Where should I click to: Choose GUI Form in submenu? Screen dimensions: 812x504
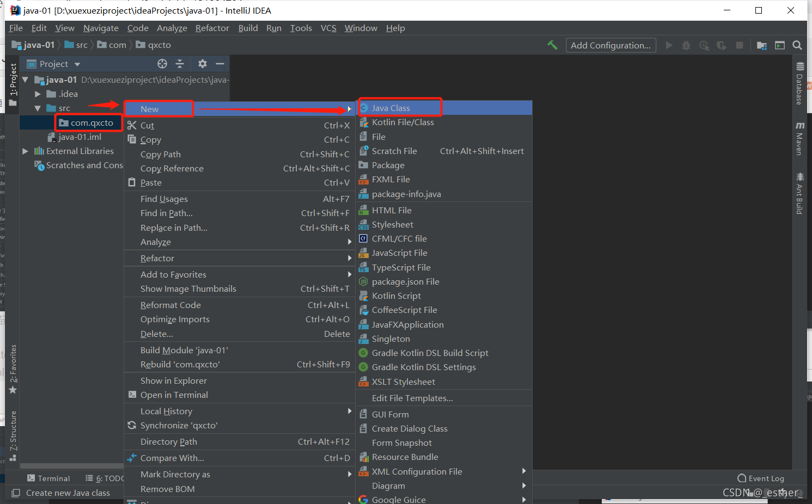tap(444, 415)
